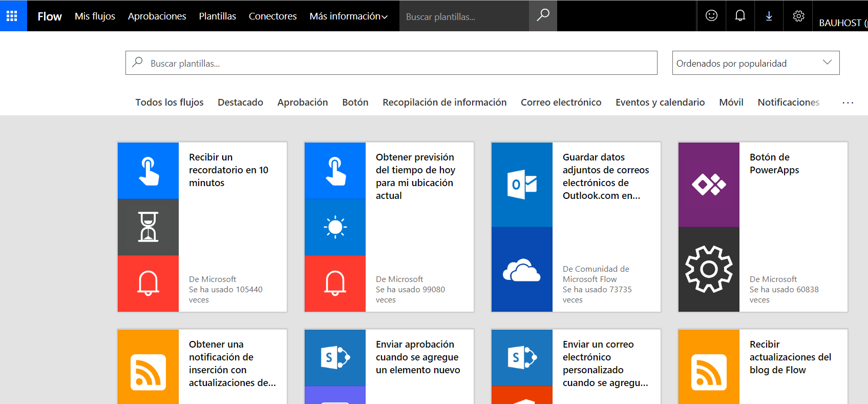This screenshot has height=404, width=868.
Task: Open template Guardar datos adjuntos de correos
Action: coord(606,176)
